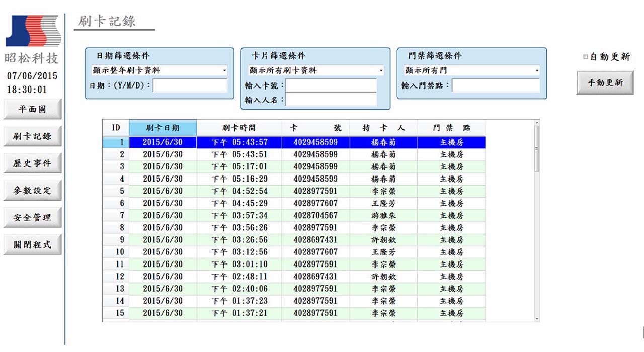This screenshot has width=644, height=352.
Task: Click the 下午 04:45:29 time cell
Action: coord(239,203)
